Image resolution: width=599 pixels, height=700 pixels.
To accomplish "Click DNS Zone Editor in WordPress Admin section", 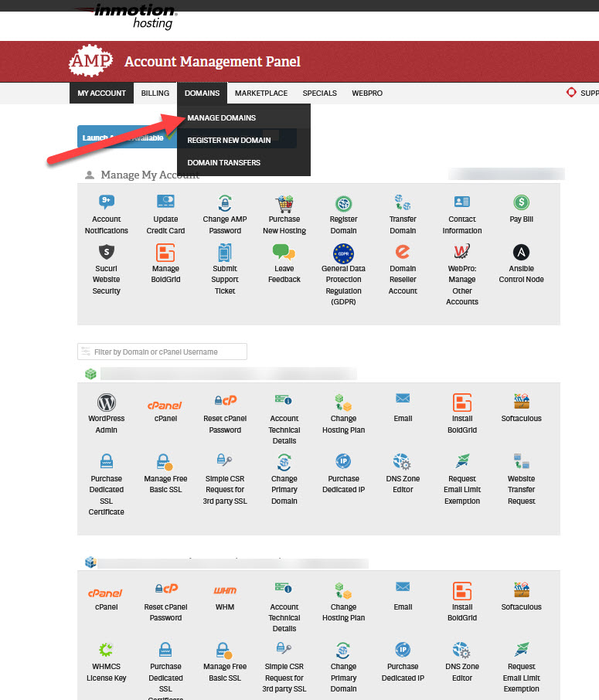I will 402,461.
